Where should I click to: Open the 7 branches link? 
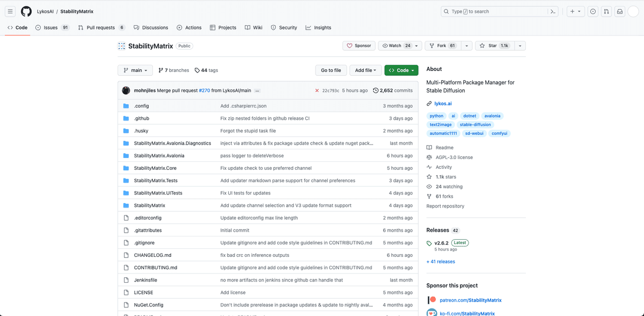173,70
